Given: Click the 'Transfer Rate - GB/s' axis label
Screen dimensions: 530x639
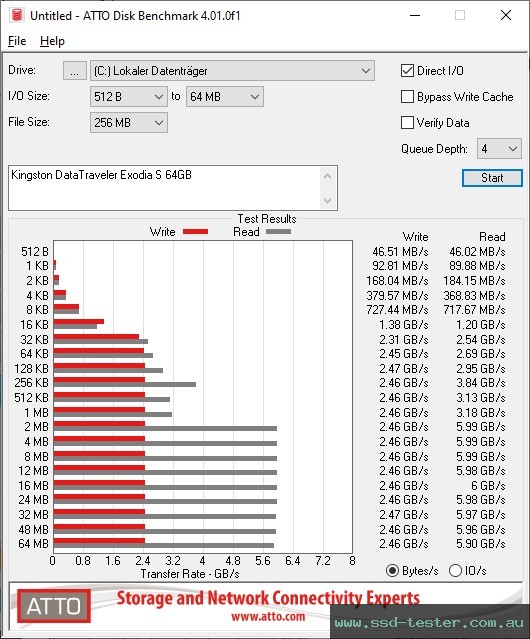Looking at the screenshot, I should pos(190,574).
